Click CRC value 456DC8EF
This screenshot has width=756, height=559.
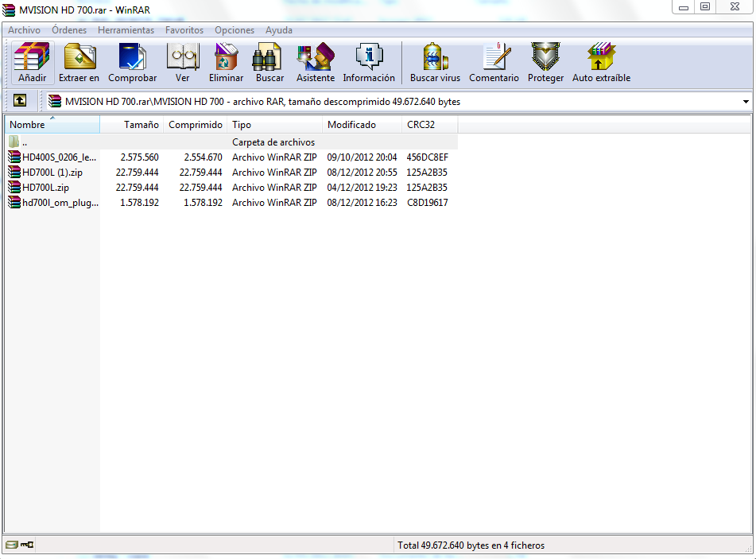(x=427, y=157)
